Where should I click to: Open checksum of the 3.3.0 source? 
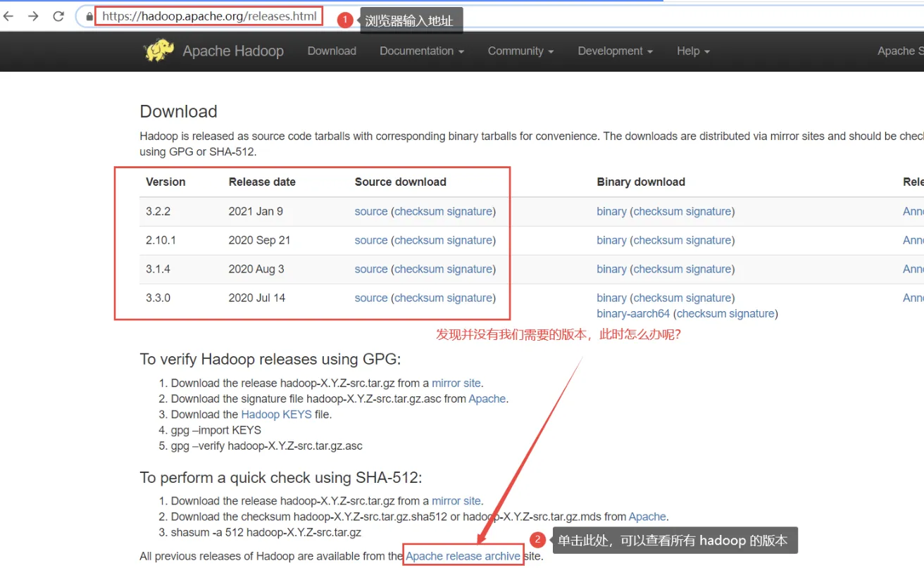(x=419, y=298)
